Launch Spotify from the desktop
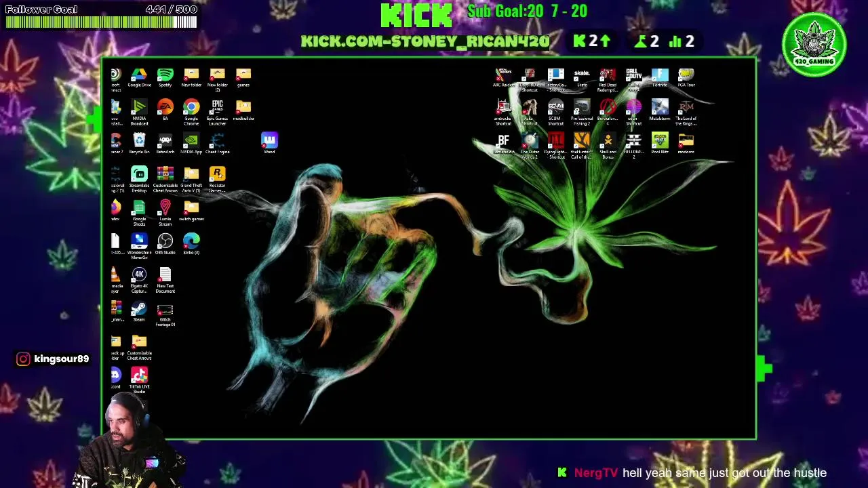The height and width of the screenshot is (488, 868). pos(165,77)
